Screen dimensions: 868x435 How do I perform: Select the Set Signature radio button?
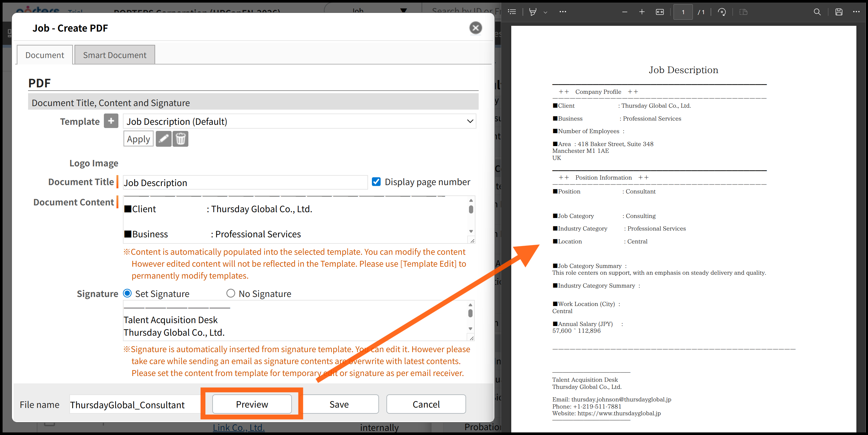pos(127,293)
